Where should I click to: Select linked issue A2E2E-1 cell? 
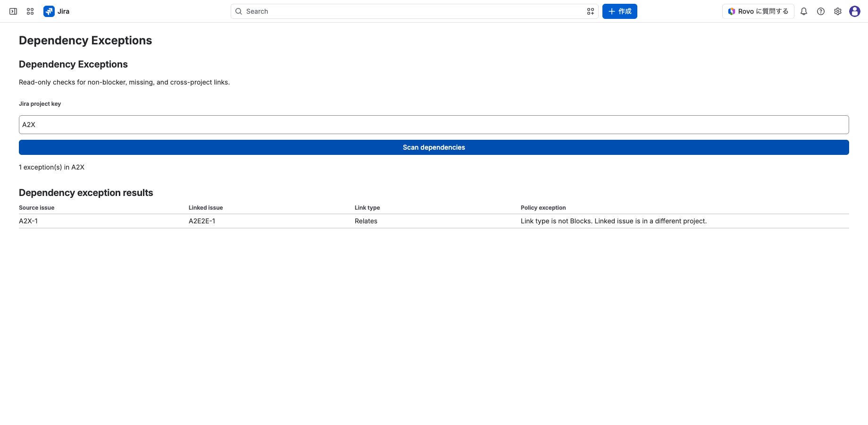(202, 221)
